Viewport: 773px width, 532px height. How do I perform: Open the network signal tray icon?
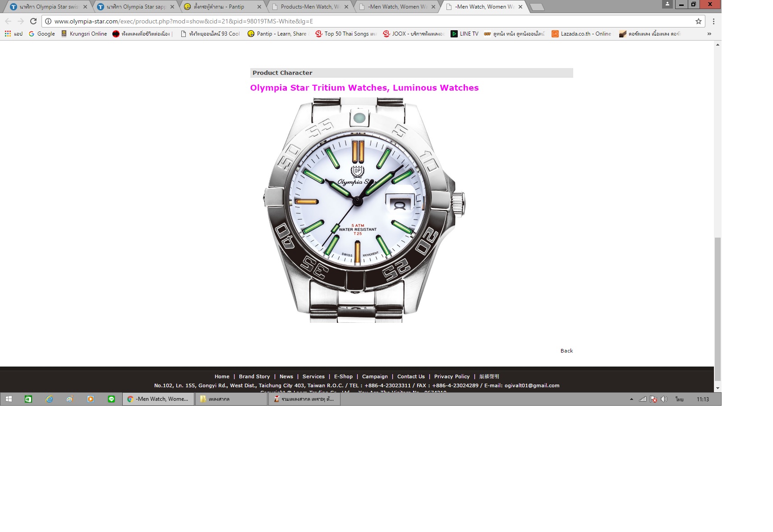pos(643,399)
